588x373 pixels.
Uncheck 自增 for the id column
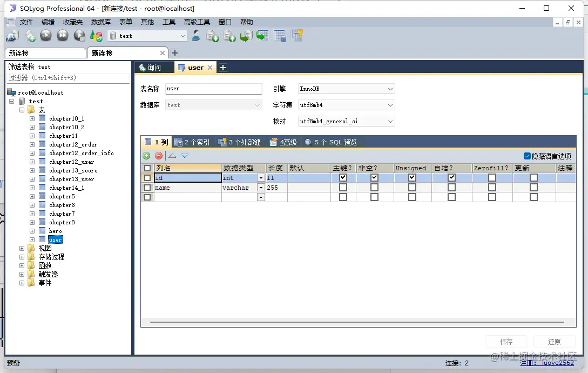[x=451, y=177]
